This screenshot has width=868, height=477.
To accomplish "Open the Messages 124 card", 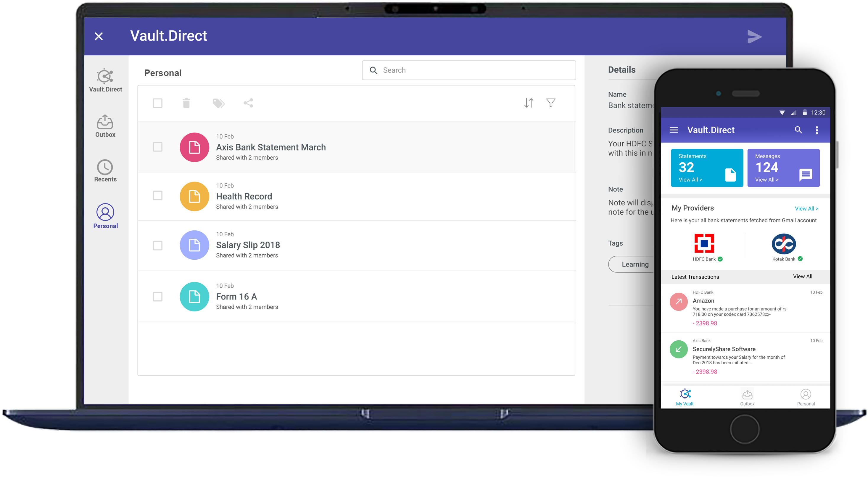I will click(783, 168).
